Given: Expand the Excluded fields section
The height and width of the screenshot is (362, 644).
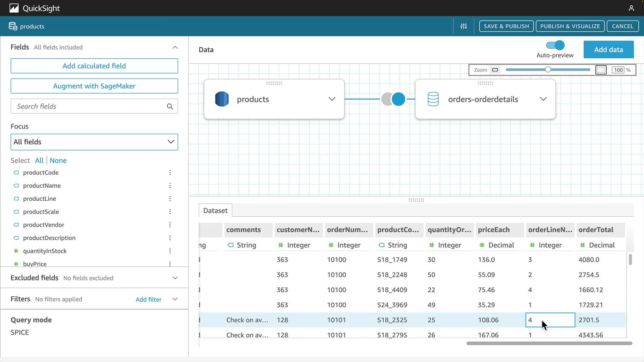Looking at the screenshot, I should (x=175, y=278).
